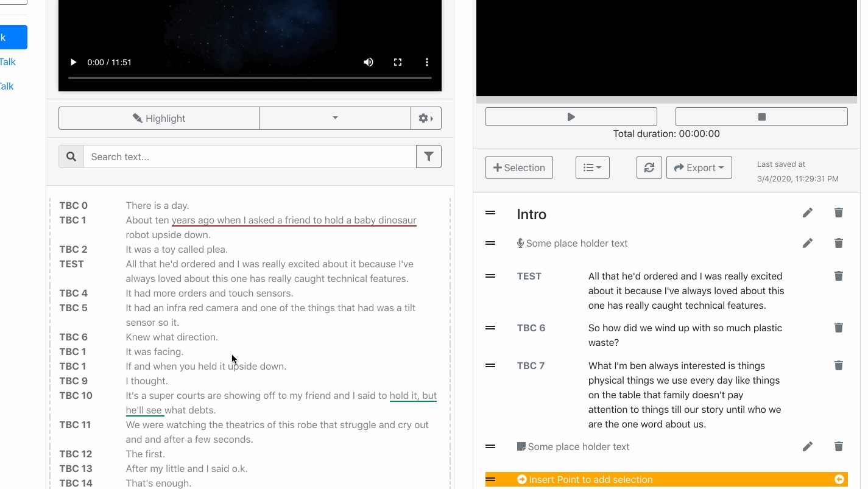Open left video more options menu
Screen dimensions: 868x489
coord(427,62)
